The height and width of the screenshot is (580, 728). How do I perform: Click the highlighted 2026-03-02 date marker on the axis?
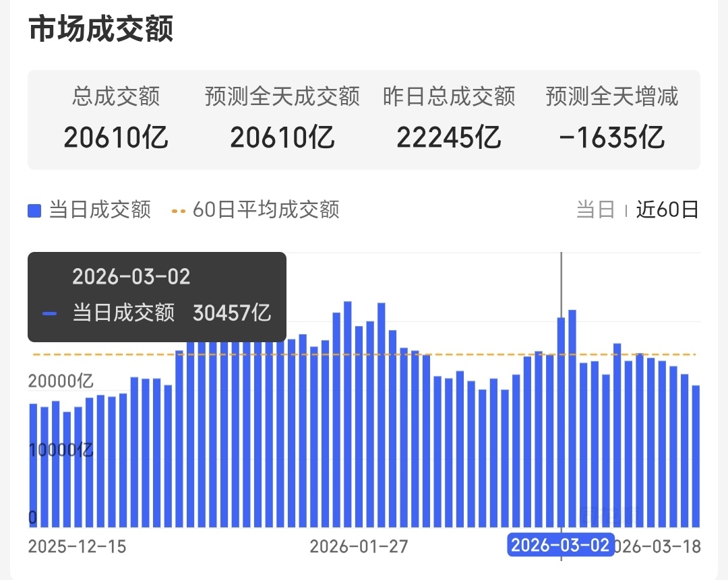tap(560, 545)
